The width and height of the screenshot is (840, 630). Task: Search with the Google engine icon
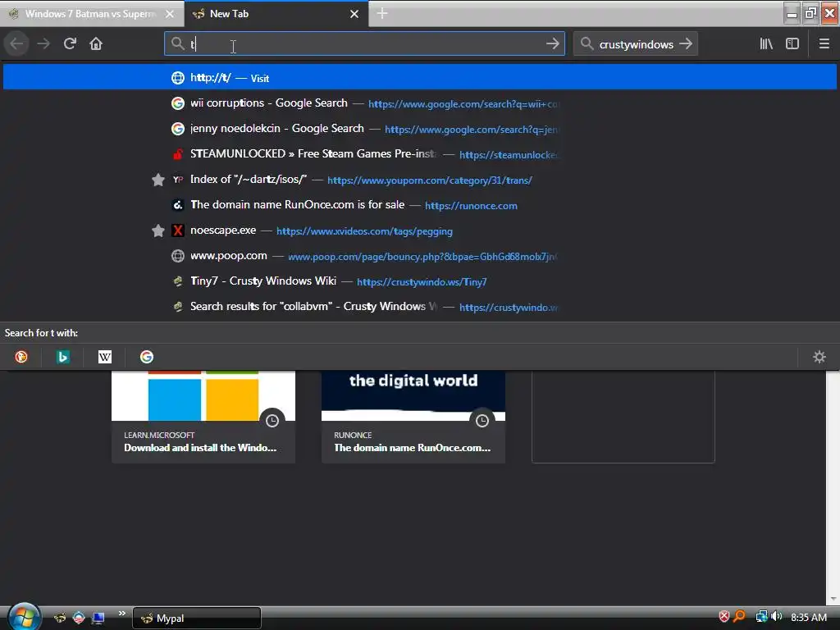147,357
